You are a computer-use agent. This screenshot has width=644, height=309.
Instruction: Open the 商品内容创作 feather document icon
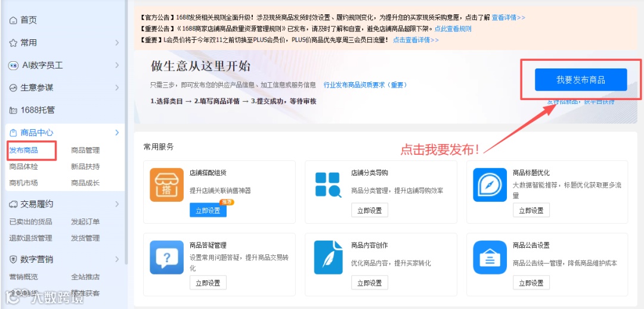328,257
